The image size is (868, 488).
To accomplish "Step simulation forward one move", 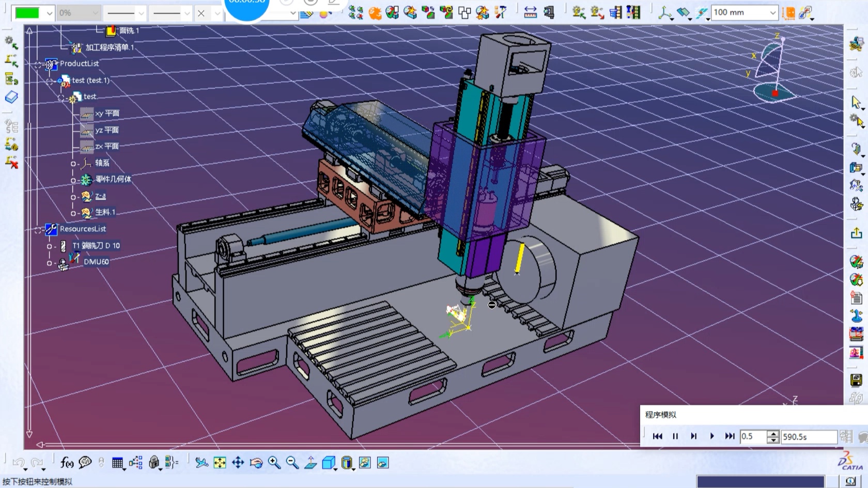I will pos(693,436).
